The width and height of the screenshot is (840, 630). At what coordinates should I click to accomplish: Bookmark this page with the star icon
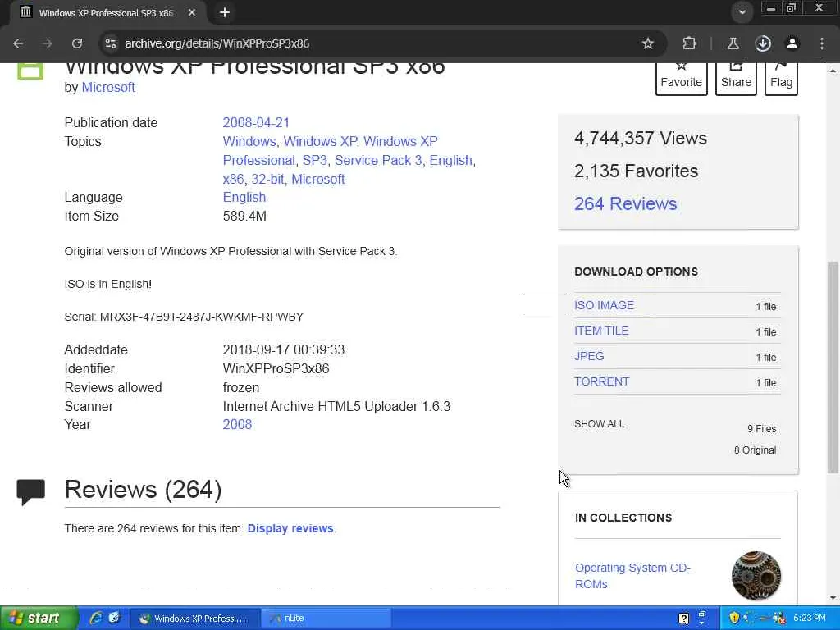648,43
